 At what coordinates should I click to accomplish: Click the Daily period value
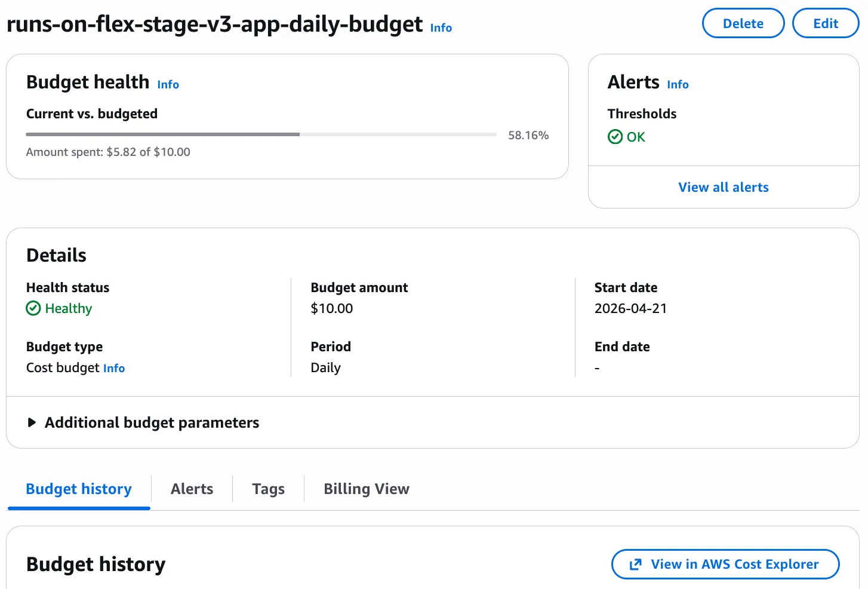(326, 367)
